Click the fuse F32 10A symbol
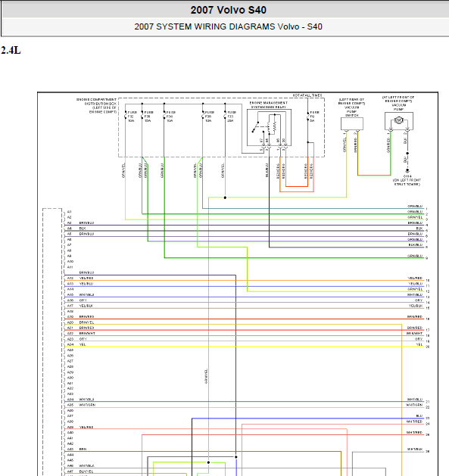The width and height of the screenshot is (449, 476). pyautogui.click(x=126, y=117)
